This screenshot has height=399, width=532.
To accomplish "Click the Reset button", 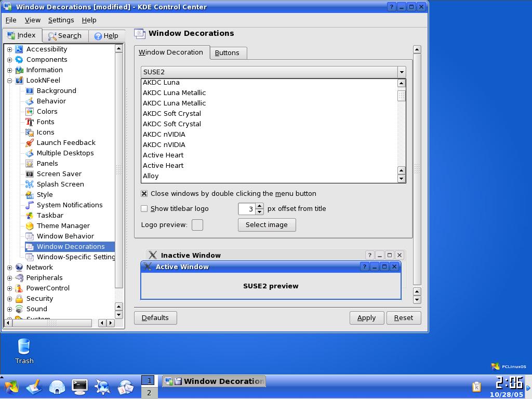I will 404,318.
